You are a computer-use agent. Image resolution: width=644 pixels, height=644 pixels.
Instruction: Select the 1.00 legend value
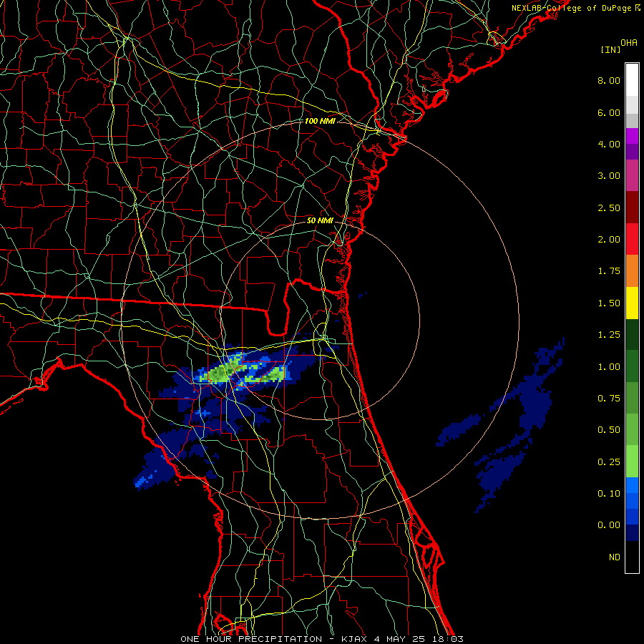pyautogui.click(x=609, y=367)
